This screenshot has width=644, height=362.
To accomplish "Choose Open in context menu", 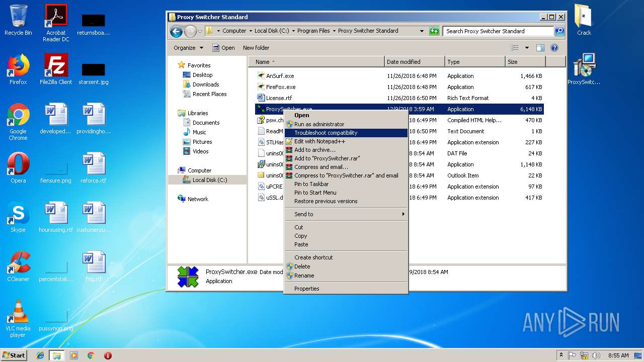I will pyautogui.click(x=346, y=115).
